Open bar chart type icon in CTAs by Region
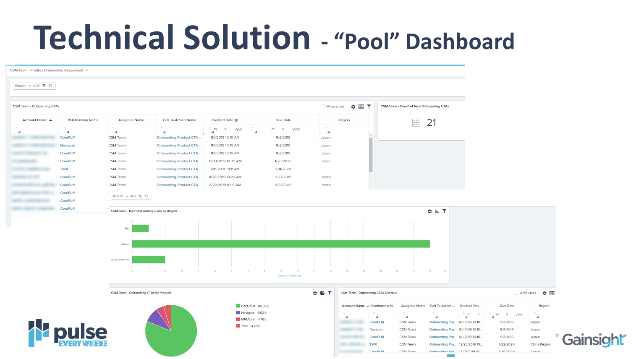This screenshot has height=359, width=644. [x=437, y=211]
